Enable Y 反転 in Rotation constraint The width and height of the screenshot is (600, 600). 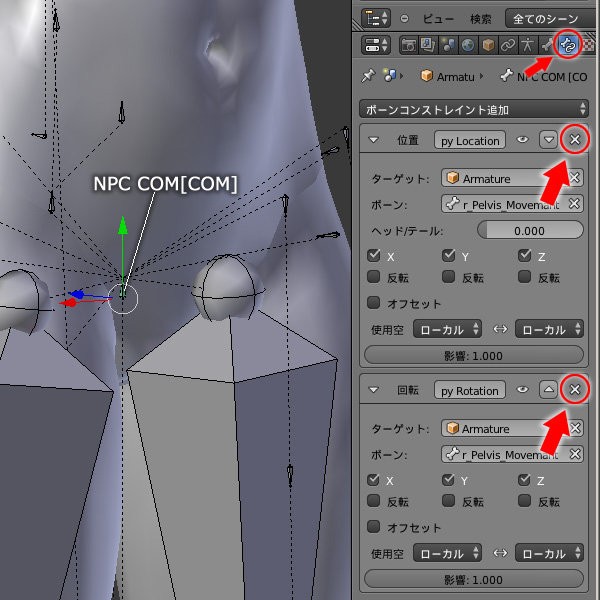click(448, 501)
